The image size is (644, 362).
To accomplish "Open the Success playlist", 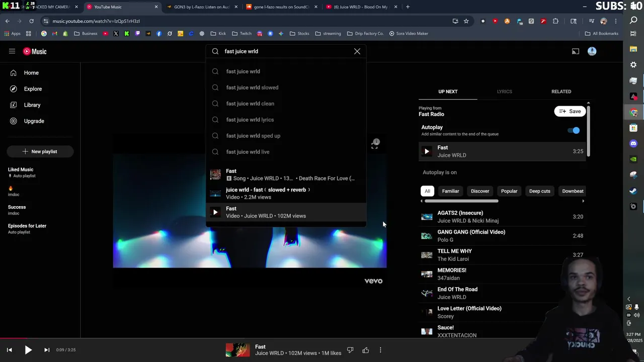I will (17, 210).
